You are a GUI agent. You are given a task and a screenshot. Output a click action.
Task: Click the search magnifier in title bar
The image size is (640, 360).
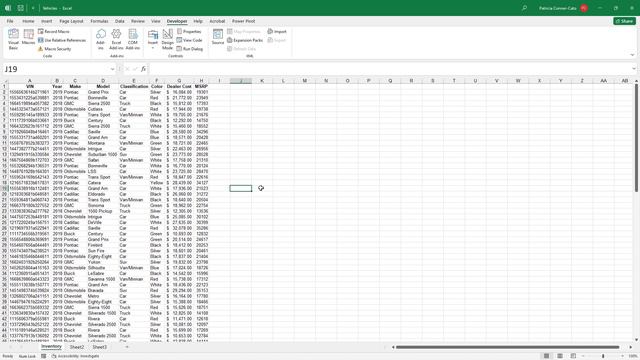(x=524, y=8)
